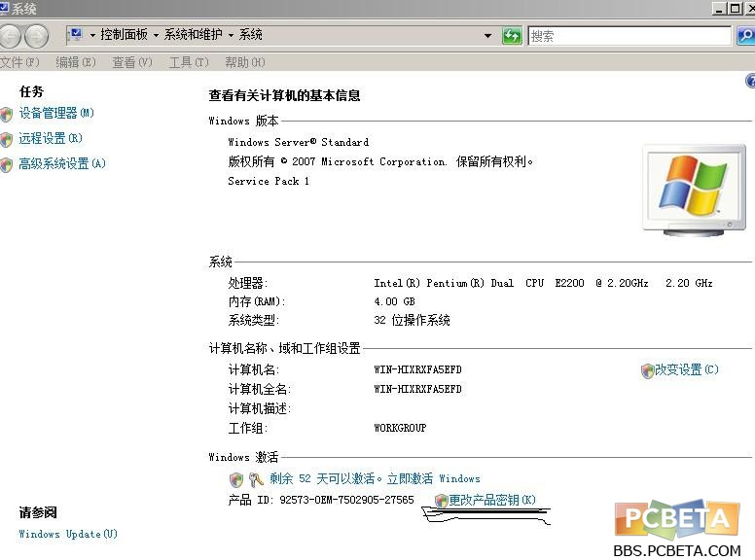Click the 查看有关计算机的基本信息 heading

[284, 95]
